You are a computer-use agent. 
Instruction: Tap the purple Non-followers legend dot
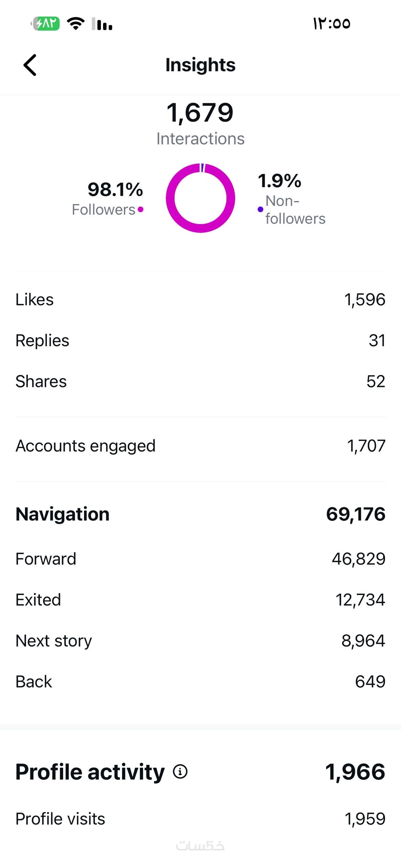coord(260,210)
